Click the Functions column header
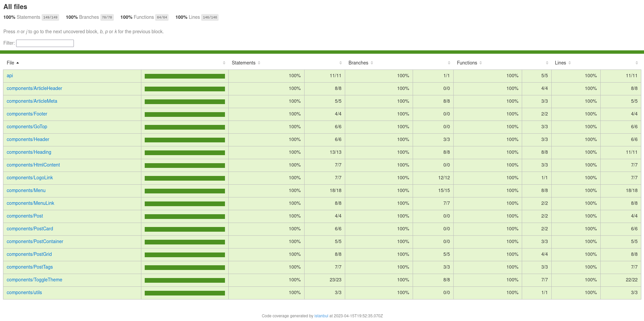 pyautogui.click(x=467, y=63)
